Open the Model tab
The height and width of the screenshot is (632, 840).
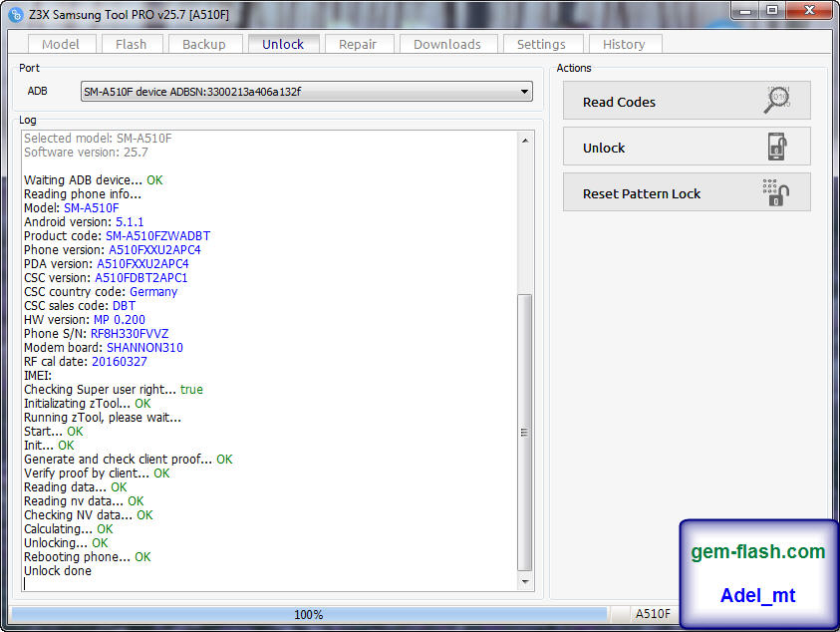[x=61, y=44]
